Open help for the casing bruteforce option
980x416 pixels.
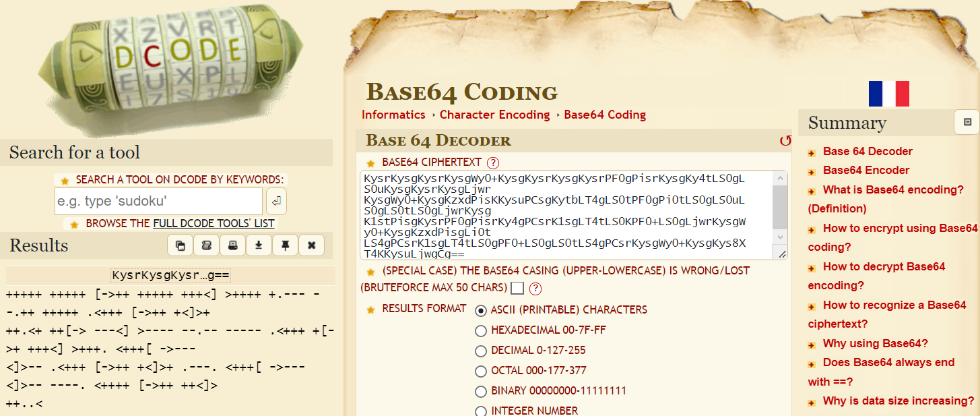535,289
